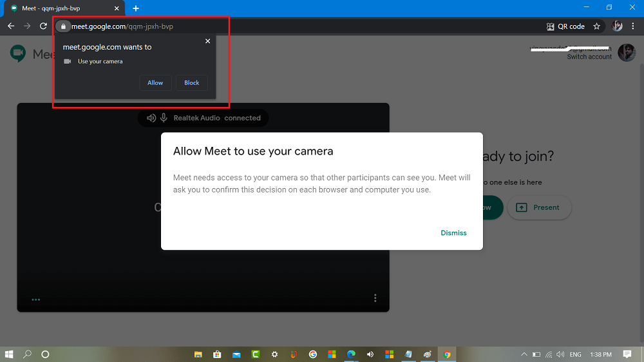644x362 pixels.
Task: Click the Chrome icon in taskbar
Action: pos(447,354)
